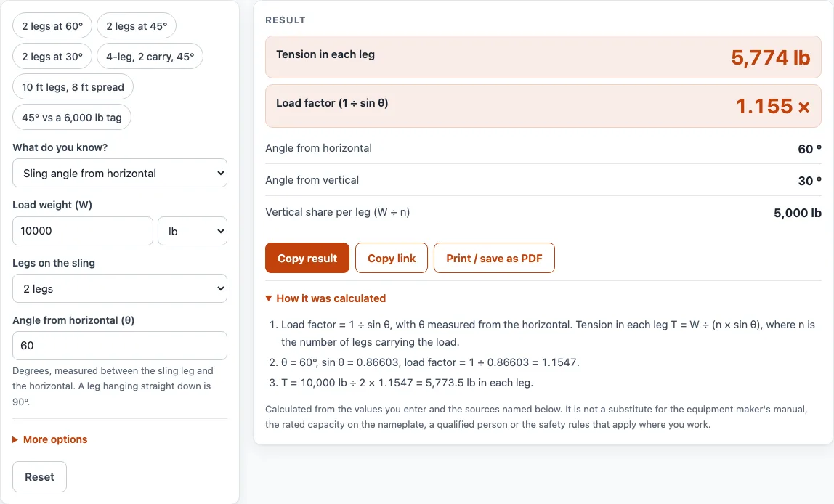Click the 1.155 × load factor value
This screenshot has height=504, width=834.
[x=773, y=106]
